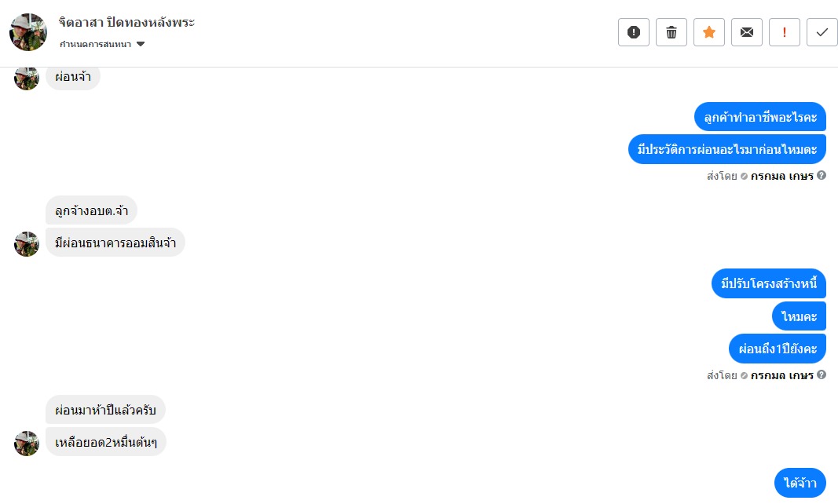
Task: Click the red exclamation priority icon
Action: pyautogui.click(x=785, y=32)
